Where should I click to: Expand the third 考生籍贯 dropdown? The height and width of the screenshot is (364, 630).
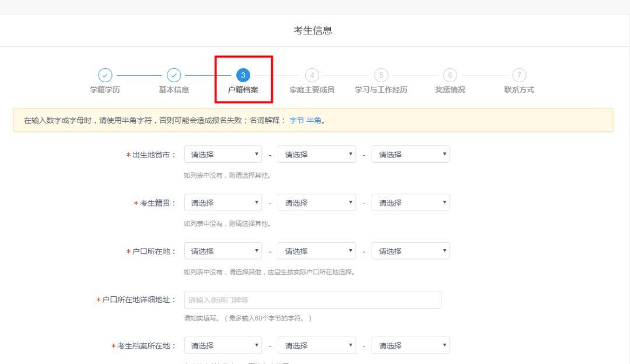411,203
